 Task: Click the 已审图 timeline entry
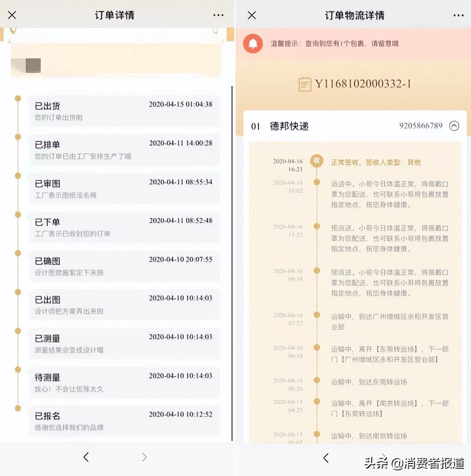coord(124,188)
